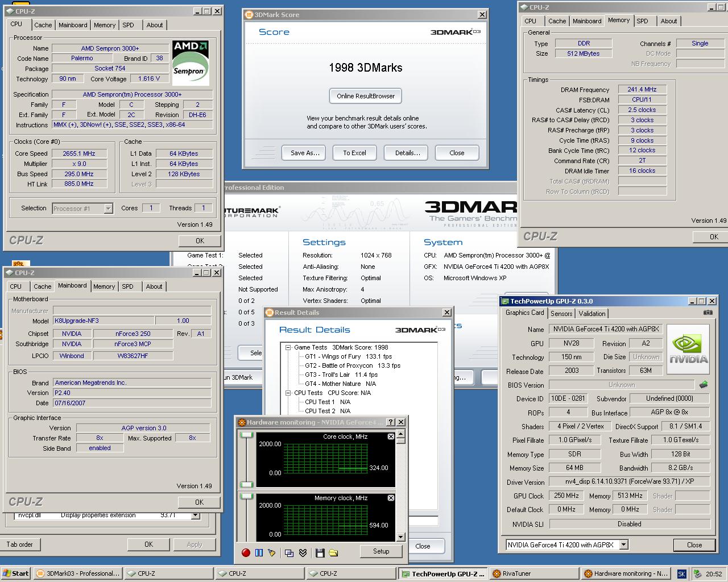Click the yellow folder open icon
Viewport: 728px width, 582px height.
(333, 552)
